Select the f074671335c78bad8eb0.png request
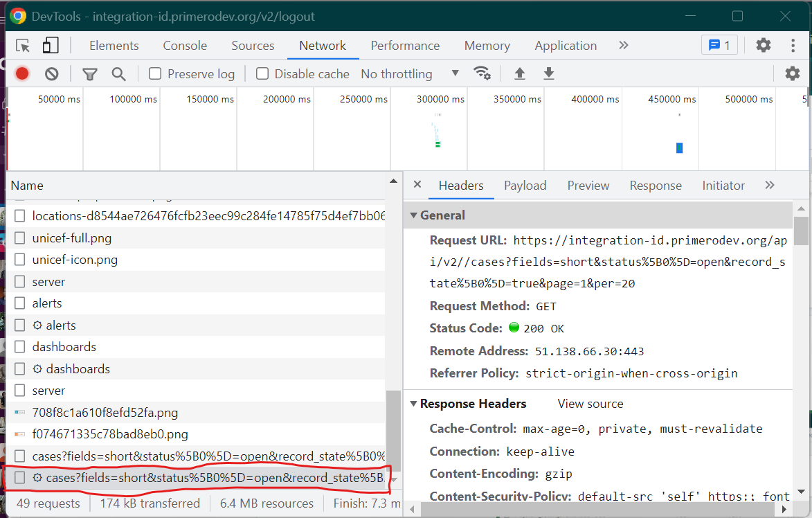The height and width of the screenshot is (518, 812). click(195, 434)
